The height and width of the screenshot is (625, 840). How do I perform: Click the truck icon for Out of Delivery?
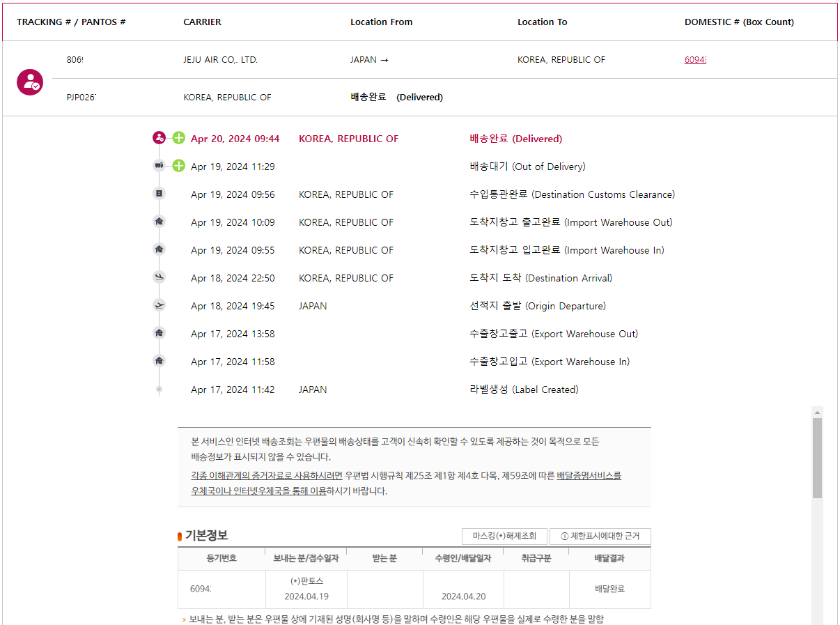coord(159,166)
